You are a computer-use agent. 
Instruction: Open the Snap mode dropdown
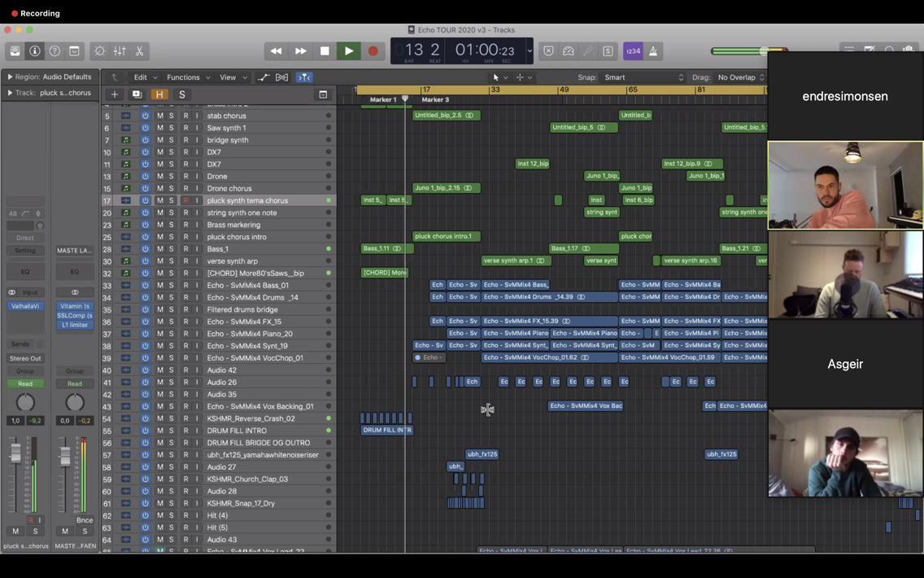[643, 77]
